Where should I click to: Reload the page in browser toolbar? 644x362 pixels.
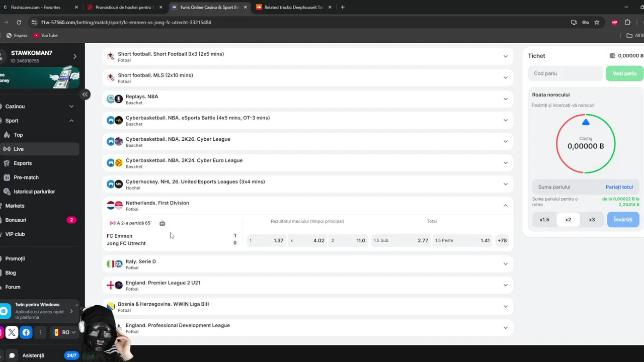point(19,22)
